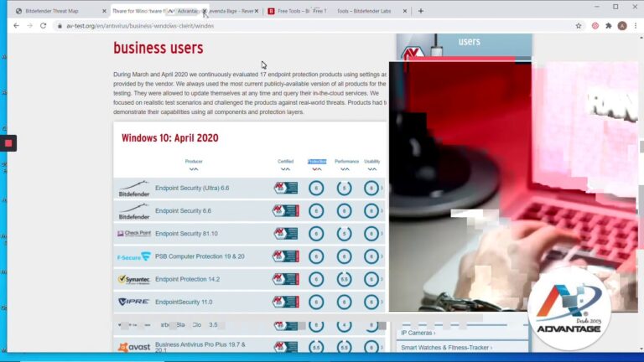Open Bitdefender Endpoint Security 6.6 entry
The width and height of the screenshot is (644, 362).
183,211
